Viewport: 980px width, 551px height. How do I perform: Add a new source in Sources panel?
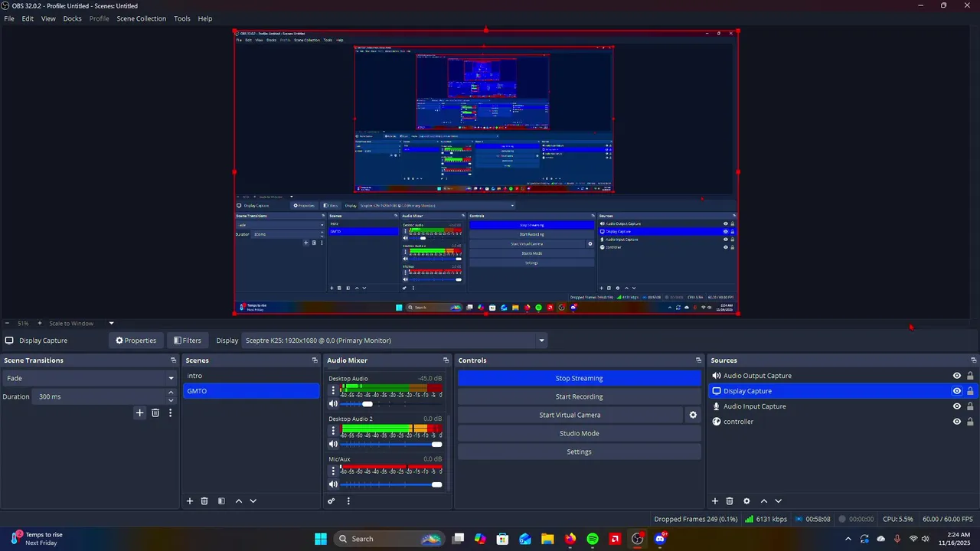[x=715, y=501]
